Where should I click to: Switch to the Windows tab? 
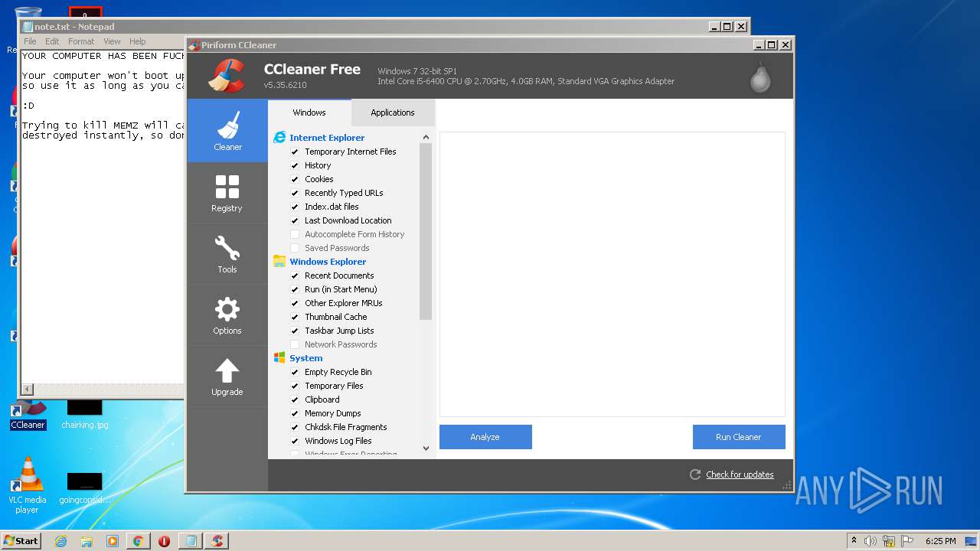click(309, 112)
